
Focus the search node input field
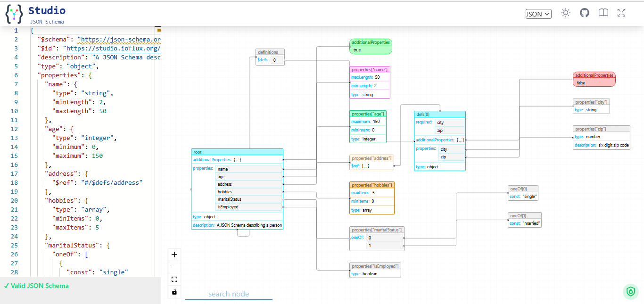click(229, 294)
